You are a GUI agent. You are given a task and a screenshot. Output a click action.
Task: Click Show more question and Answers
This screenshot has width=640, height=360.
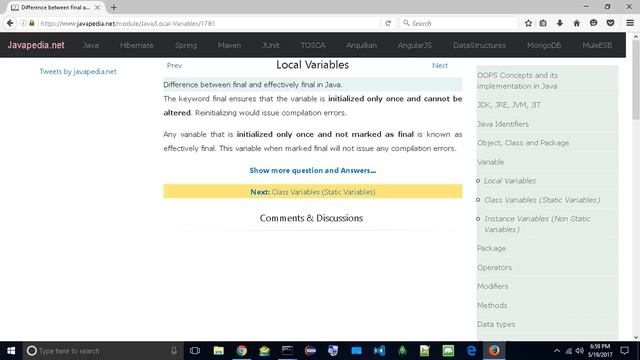(x=313, y=171)
